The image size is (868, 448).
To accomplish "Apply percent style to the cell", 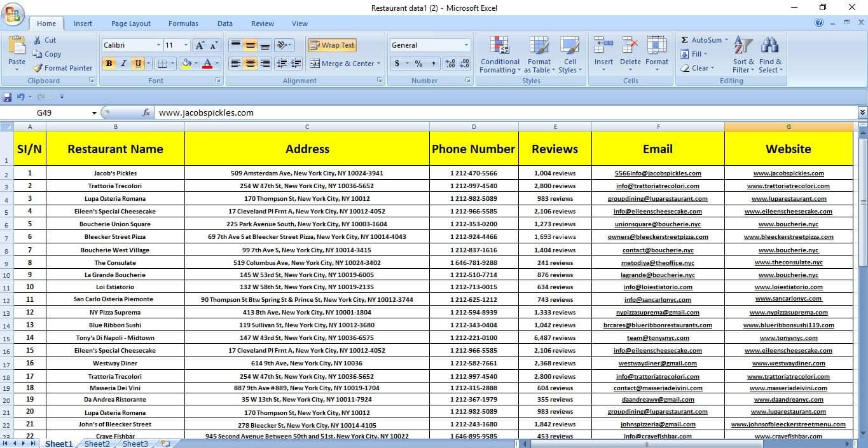I will click(418, 64).
